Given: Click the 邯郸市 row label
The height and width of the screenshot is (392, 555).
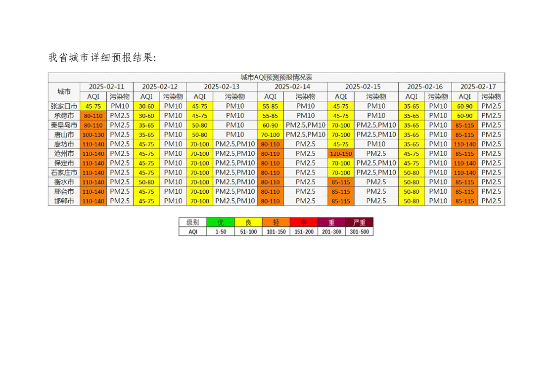Looking at the screenshot, I should [64, 201].
